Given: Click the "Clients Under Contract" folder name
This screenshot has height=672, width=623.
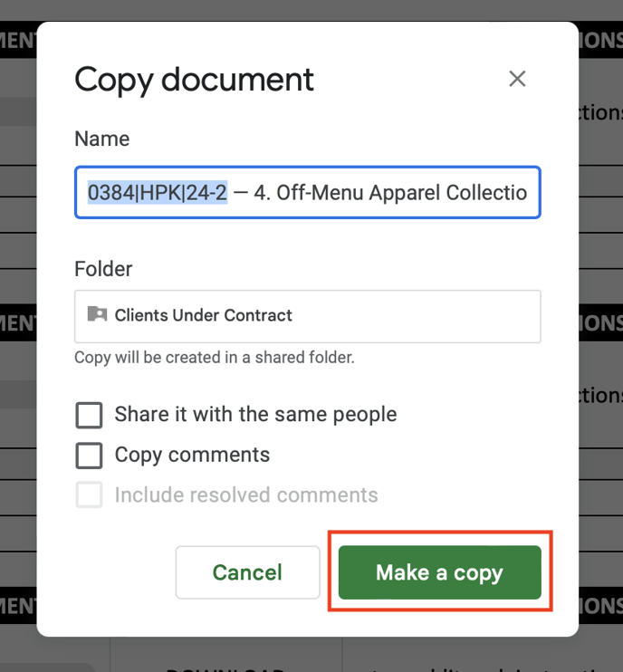Looking at the screenshot, I should coord(203,315).
